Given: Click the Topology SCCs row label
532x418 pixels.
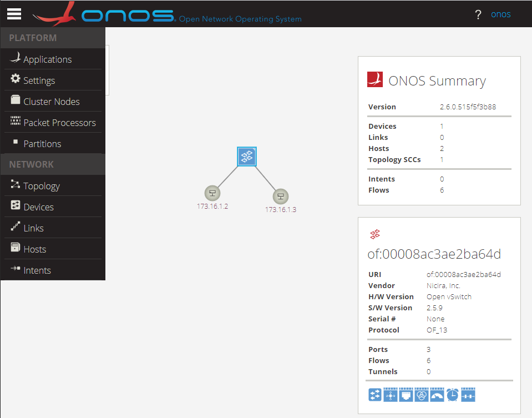Looking at the screenshot, I should click(394, 159).
